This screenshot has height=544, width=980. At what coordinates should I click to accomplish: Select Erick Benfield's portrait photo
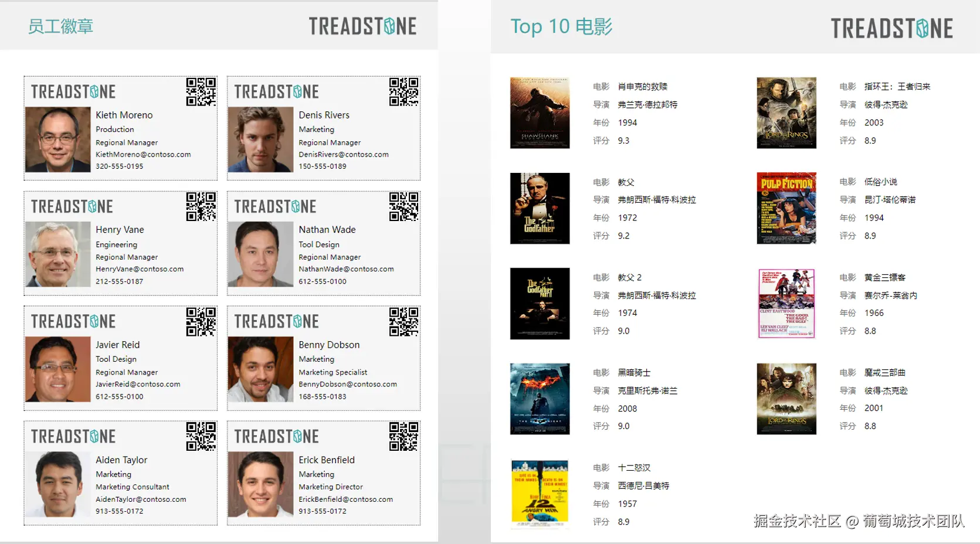point(260,484)
